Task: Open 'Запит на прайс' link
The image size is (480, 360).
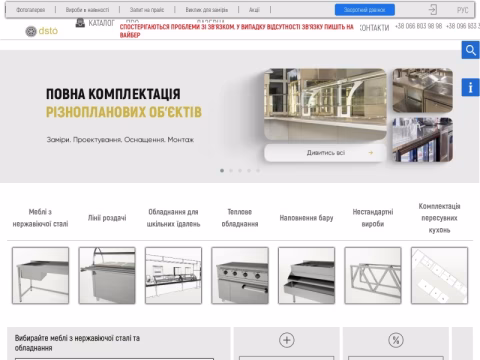Action: coord(147,10)
